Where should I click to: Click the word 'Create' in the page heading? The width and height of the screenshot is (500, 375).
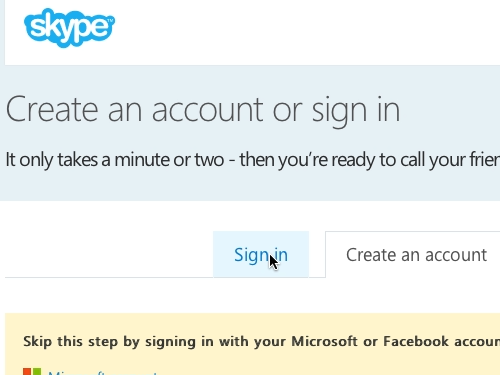(52, 110)
